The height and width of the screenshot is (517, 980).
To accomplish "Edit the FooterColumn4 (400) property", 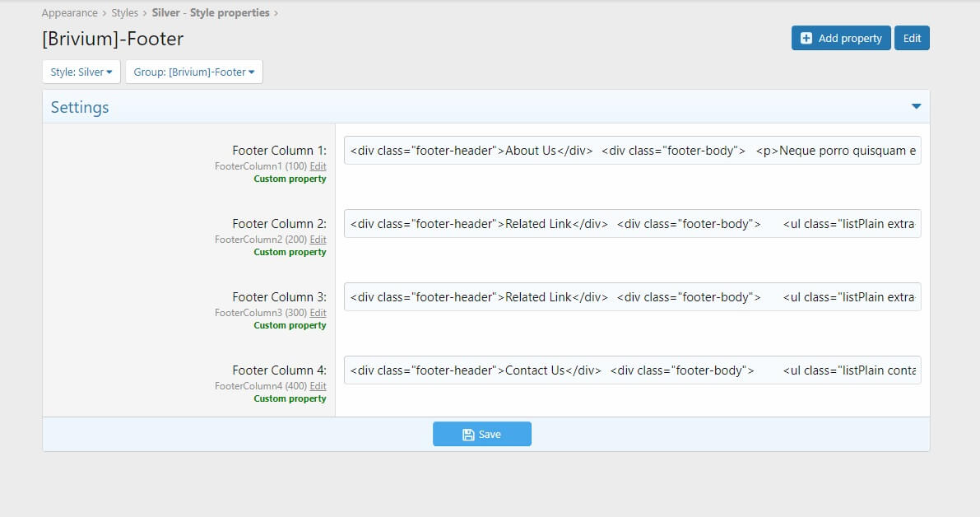I will pos(318,386).
